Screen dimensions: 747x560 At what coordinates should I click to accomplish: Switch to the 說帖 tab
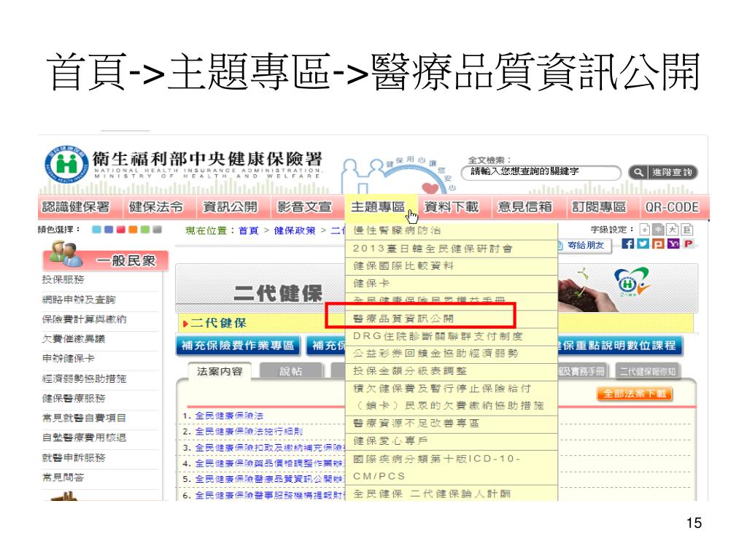tap(291, 371)
